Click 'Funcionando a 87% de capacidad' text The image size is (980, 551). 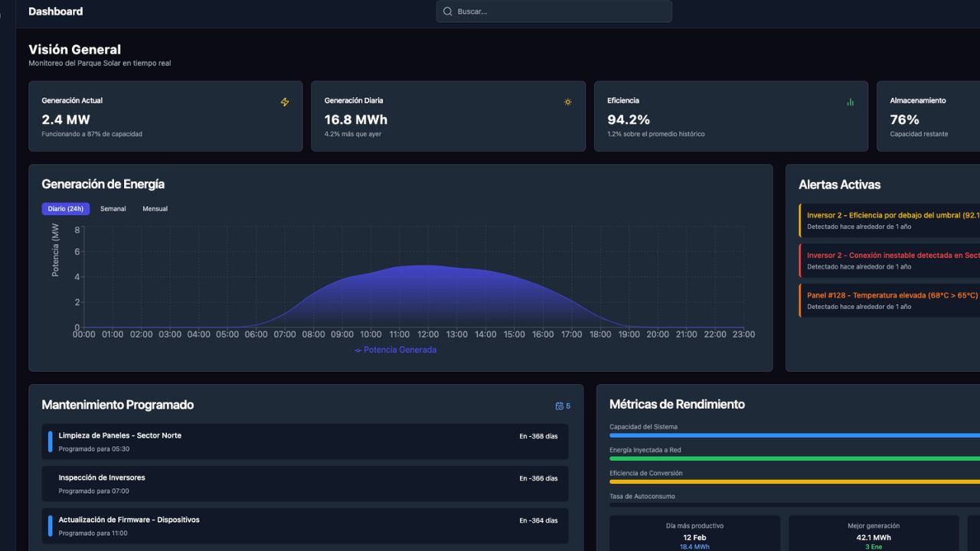[92, 134]
